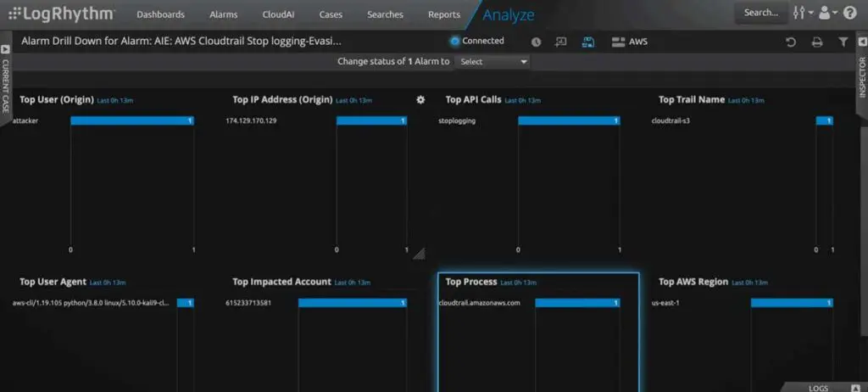The width and height of the screenshot is (868, 392).
Task: Expand the Logs panel at bottom
Action: pyautogui.click(x=824, y=388)
